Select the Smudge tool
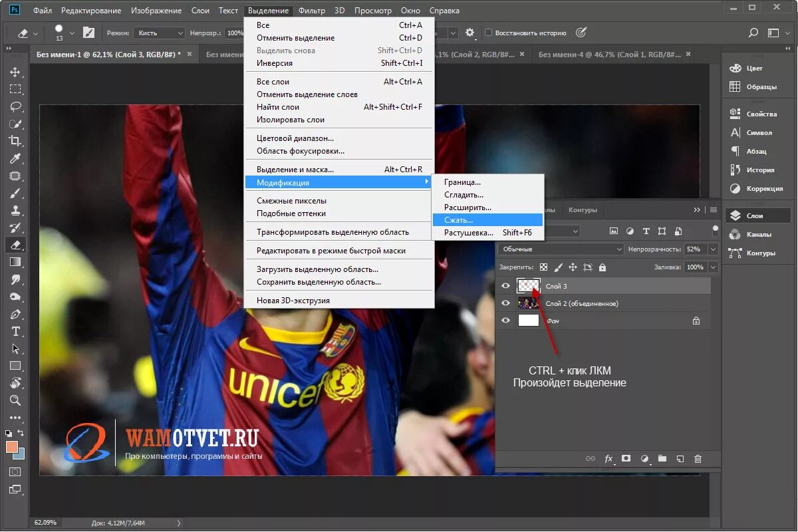This screenshot has width=798, height=532. pos(15,279)
